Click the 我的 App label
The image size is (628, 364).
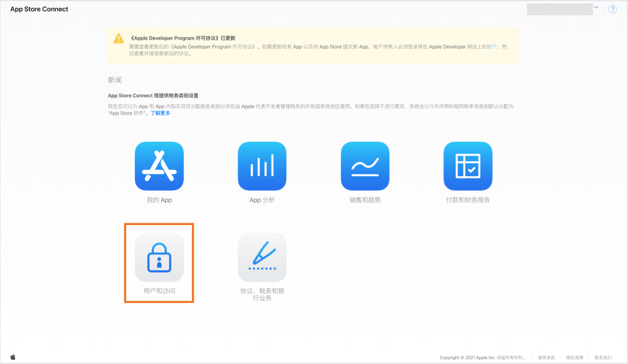(159, 200)
